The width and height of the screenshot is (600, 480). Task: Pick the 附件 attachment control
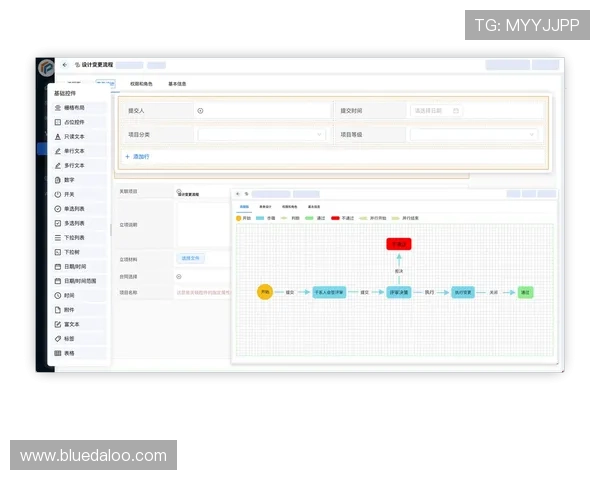pos(72,310)
